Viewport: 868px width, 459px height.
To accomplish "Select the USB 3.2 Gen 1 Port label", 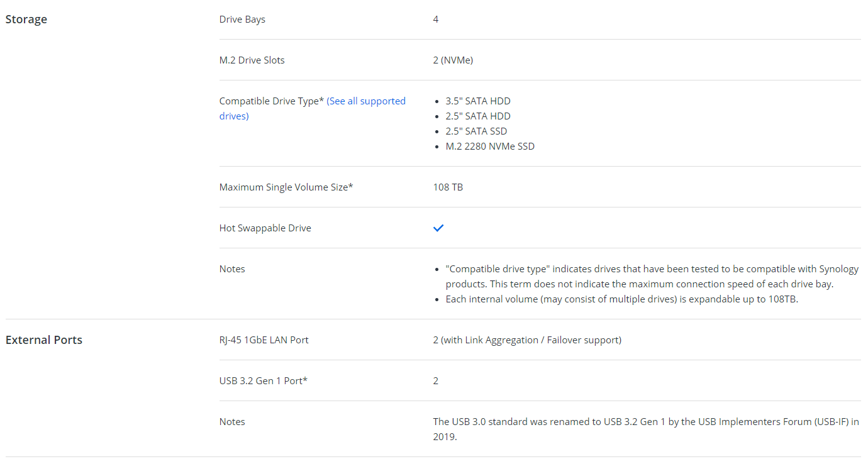I will pyautogui.click(x=263, y=381).
